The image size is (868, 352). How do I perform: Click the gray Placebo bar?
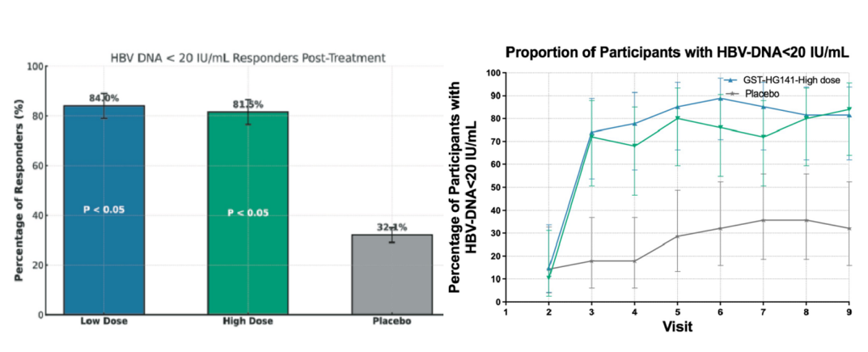pyautogui.click(x=392, y=274)
